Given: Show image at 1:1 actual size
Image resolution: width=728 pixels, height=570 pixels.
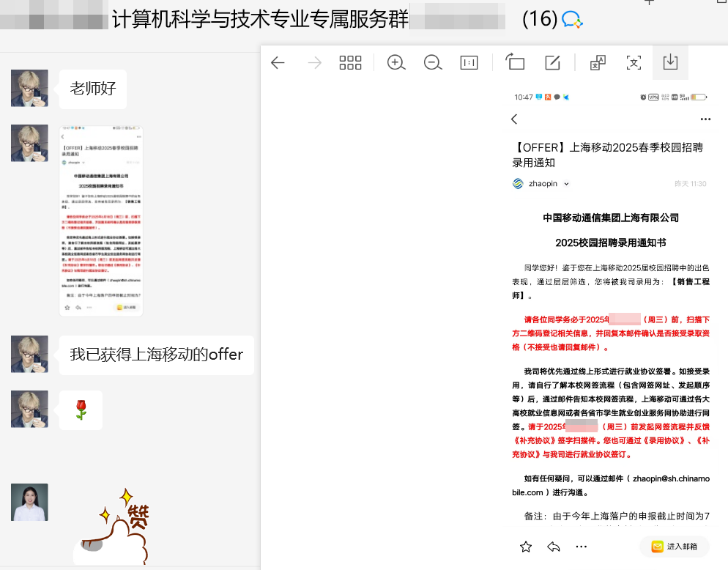Looking at the screenshot, I should (x=469, y=63).
